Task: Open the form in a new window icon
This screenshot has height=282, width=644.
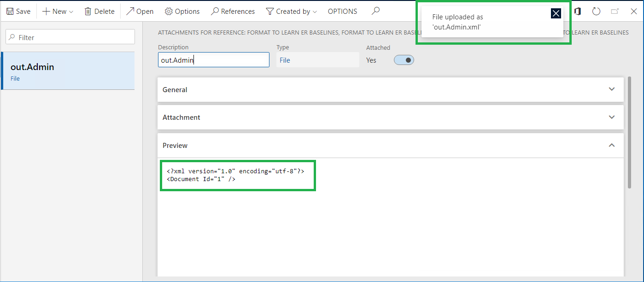Action: click(615, 11)
